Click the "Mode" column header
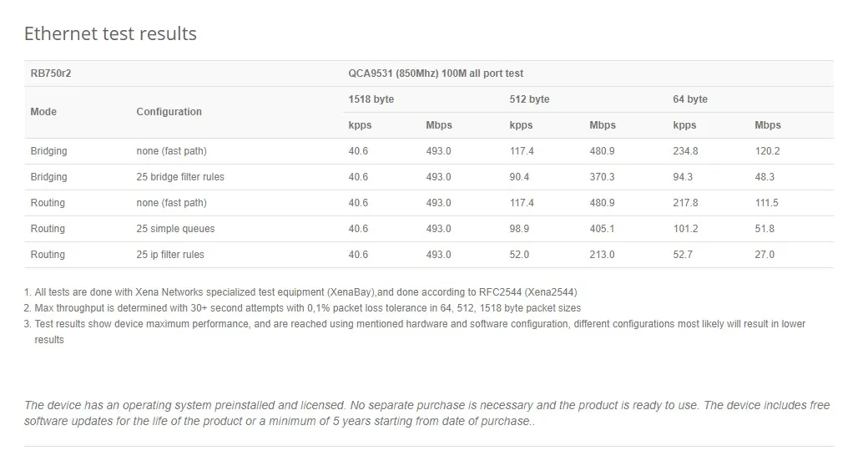The width and height of the screenshot is (868, 471). pyautogui.click(x=43, y=112)
